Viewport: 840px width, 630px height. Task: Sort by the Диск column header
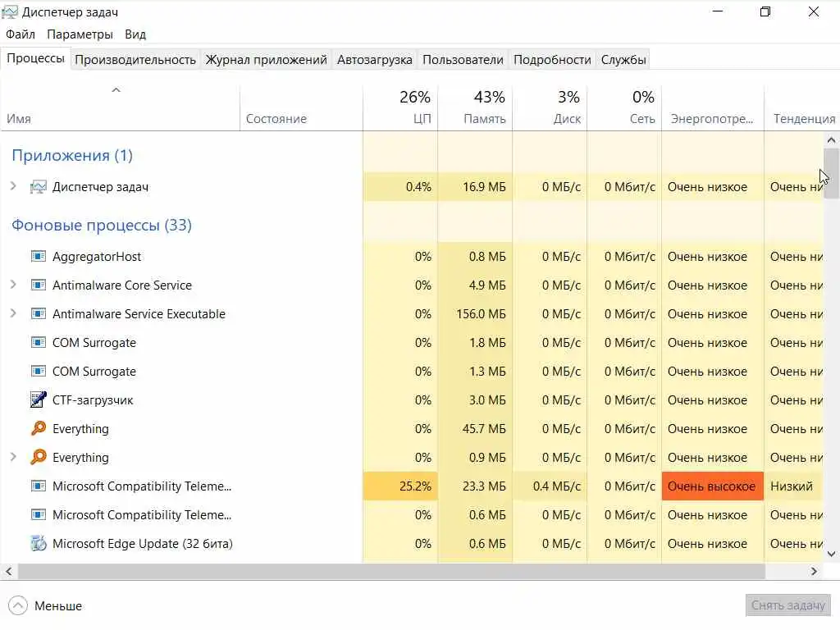coord(550,107)
